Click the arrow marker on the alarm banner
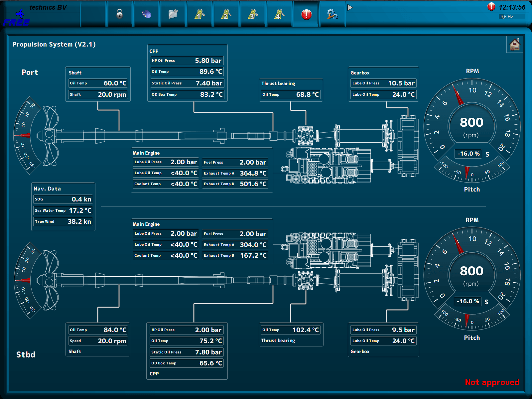The image size is (532, 399). 349,7
